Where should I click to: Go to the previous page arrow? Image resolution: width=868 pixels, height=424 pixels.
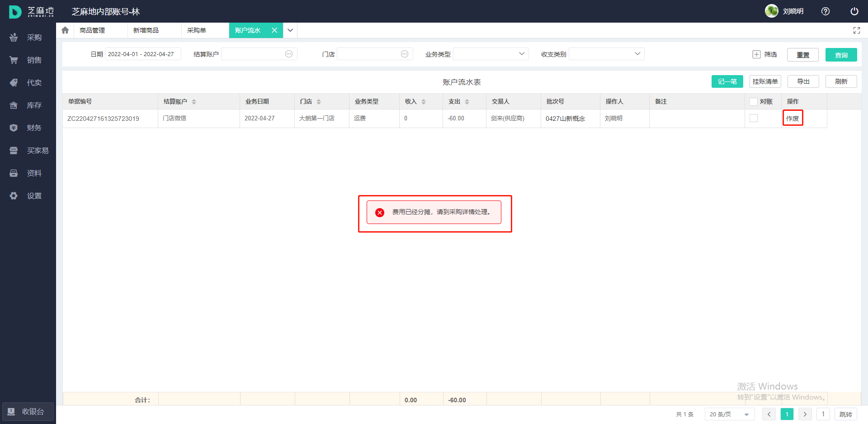point(769,414)
